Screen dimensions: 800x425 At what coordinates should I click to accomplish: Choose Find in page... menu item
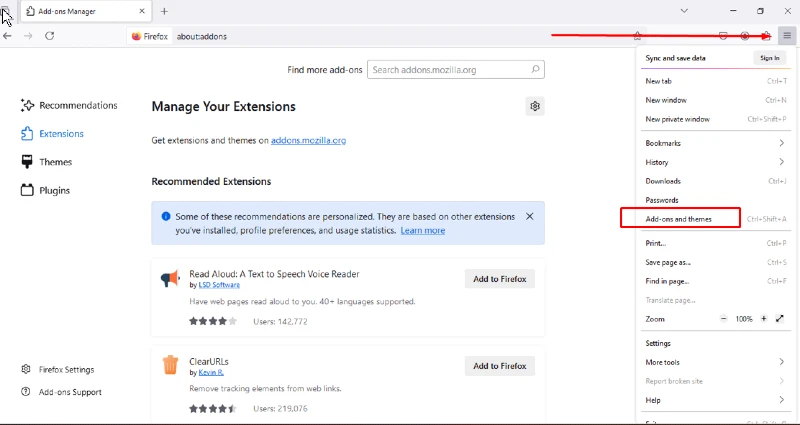(714, 281)
